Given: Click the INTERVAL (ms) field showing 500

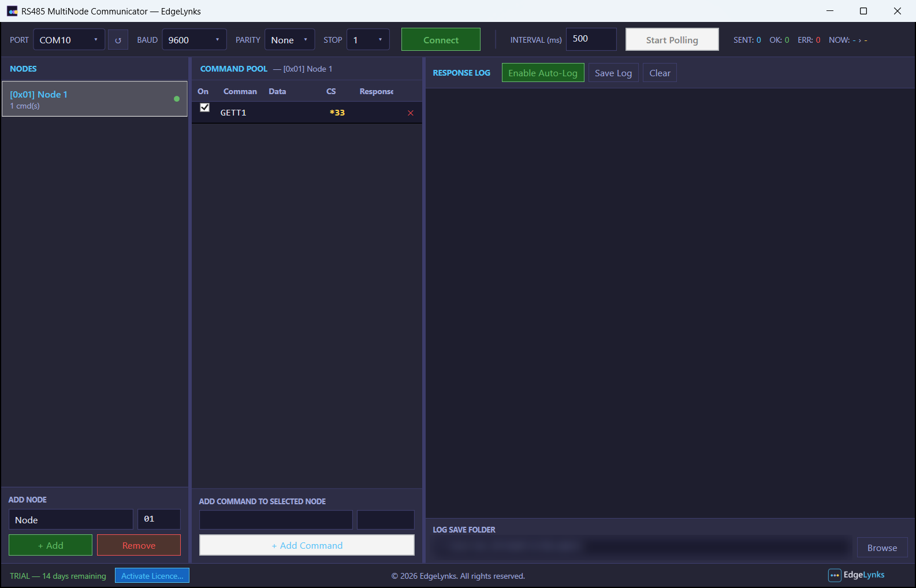Looking at the screenshot, I should (x=591, y=39).
